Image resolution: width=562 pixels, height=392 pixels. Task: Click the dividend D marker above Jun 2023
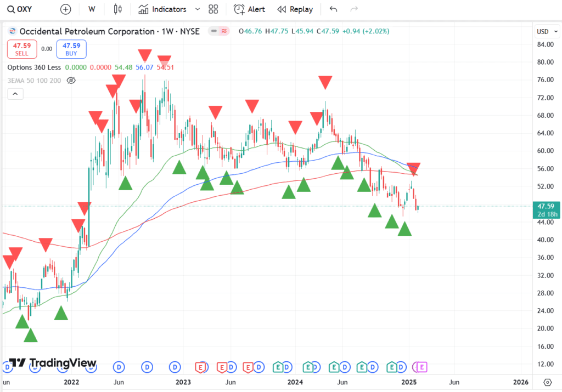point(231,367)
